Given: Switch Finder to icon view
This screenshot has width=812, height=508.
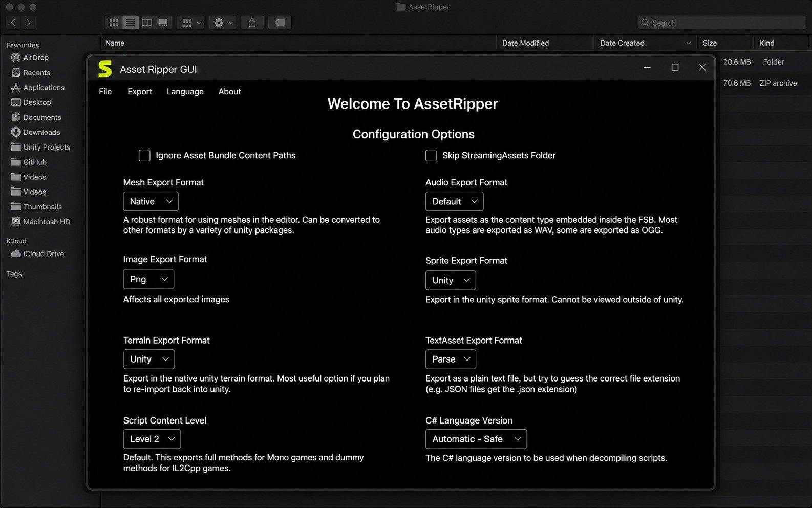Looking at the screenshot, I should tap(114, 23).
